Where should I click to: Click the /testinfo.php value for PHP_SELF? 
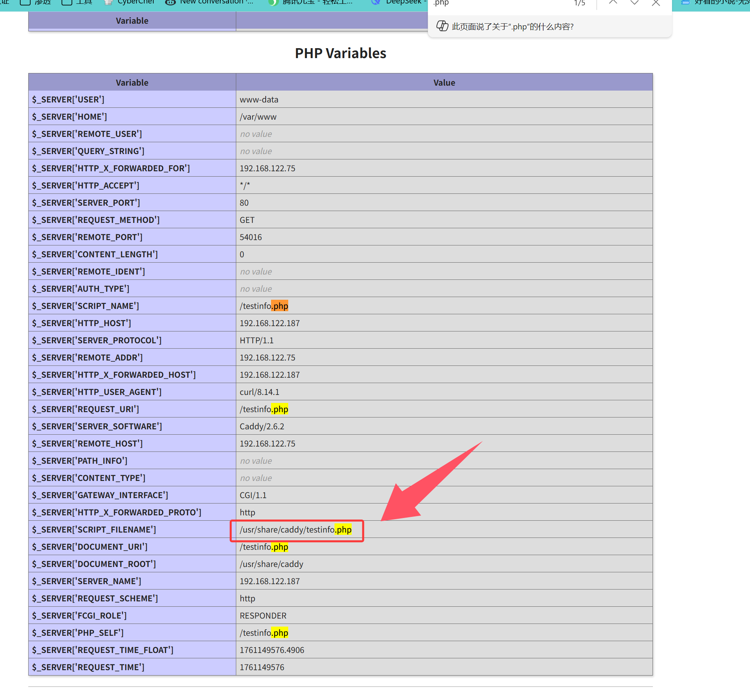pos(264,633)
